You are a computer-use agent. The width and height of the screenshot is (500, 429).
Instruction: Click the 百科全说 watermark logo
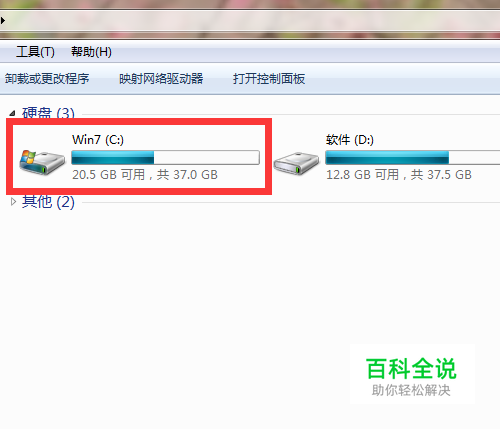click(412, 376)
